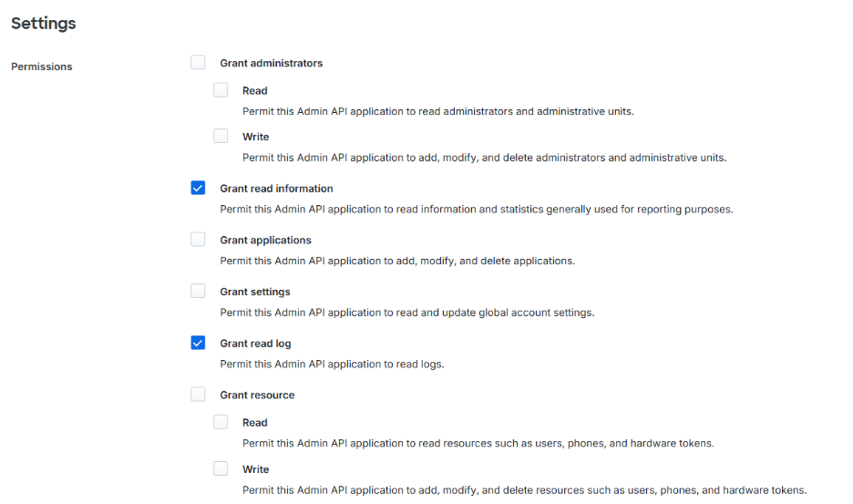
Task: Click the 'Grant resource' label text
Action: point(257,396)
